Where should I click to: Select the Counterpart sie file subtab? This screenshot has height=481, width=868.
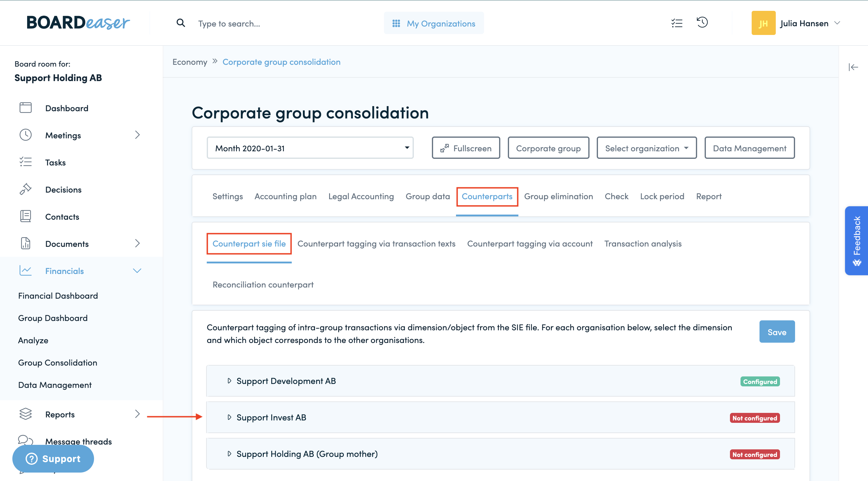[249, 244]
